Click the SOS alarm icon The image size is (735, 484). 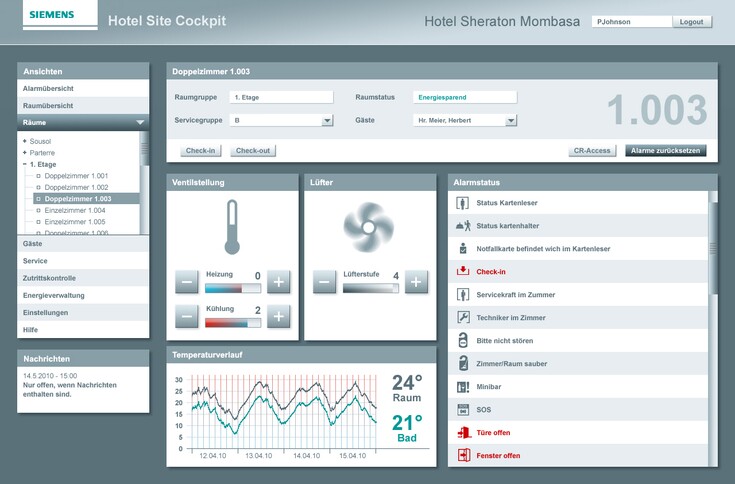tap(463, 410)
